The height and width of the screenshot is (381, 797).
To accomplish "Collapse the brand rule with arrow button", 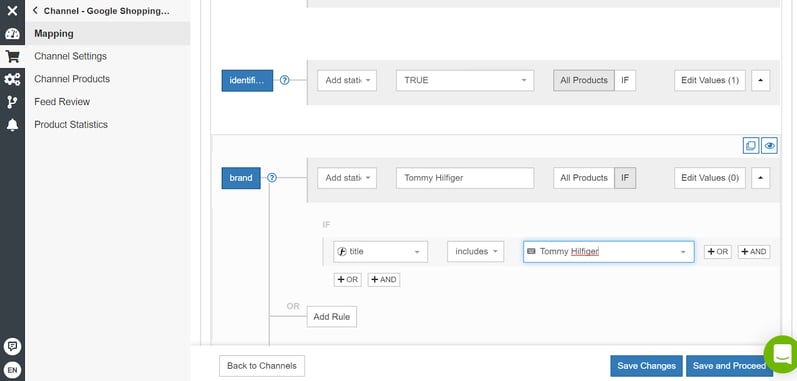I will [760, 178].
